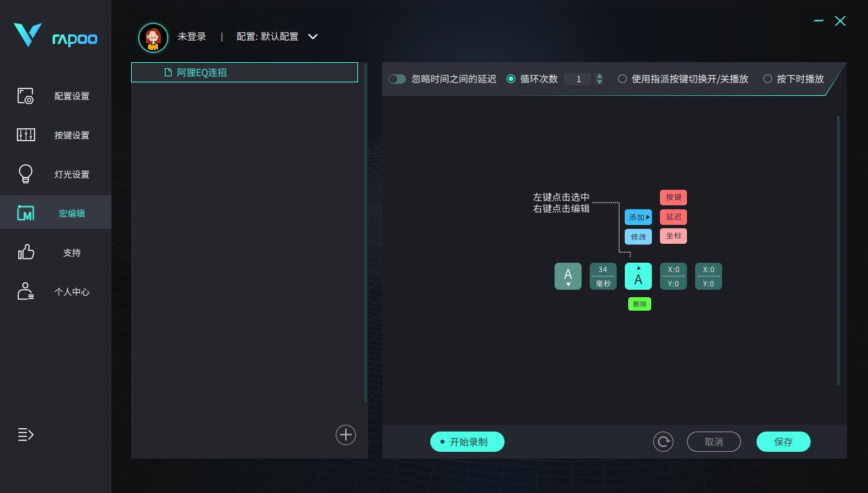Screen dimensions: 868x493
Task: Select the 循环次数 radio button
Action: [x=511, y=79]
